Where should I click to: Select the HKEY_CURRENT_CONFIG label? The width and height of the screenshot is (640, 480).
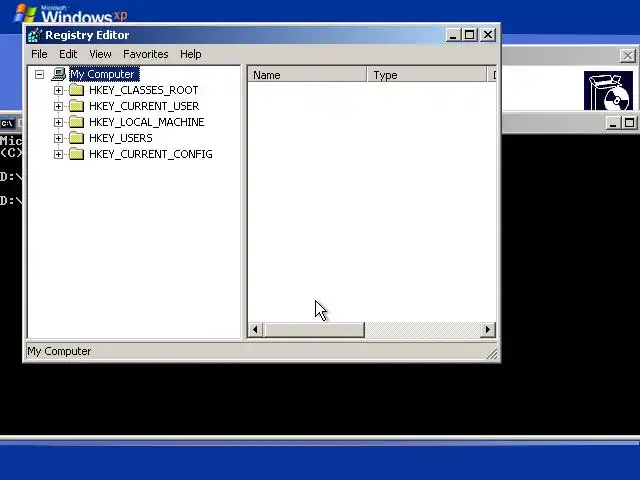click(x=151, y=154)
